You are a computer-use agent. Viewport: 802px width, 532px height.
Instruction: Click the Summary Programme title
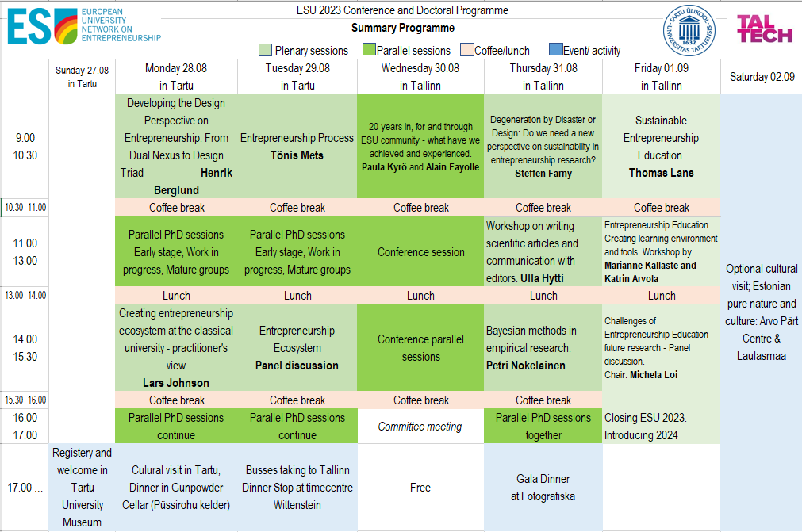click(402, 29)
